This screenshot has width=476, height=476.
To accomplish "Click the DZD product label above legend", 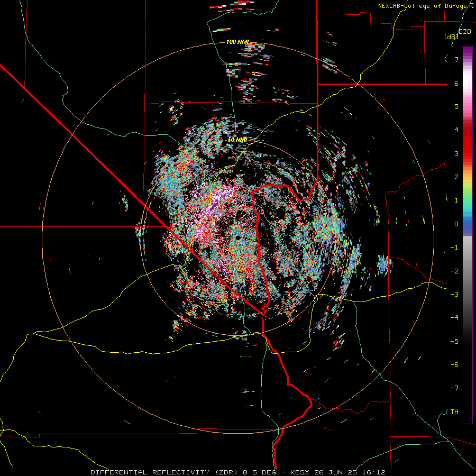I will pos(465,32).
